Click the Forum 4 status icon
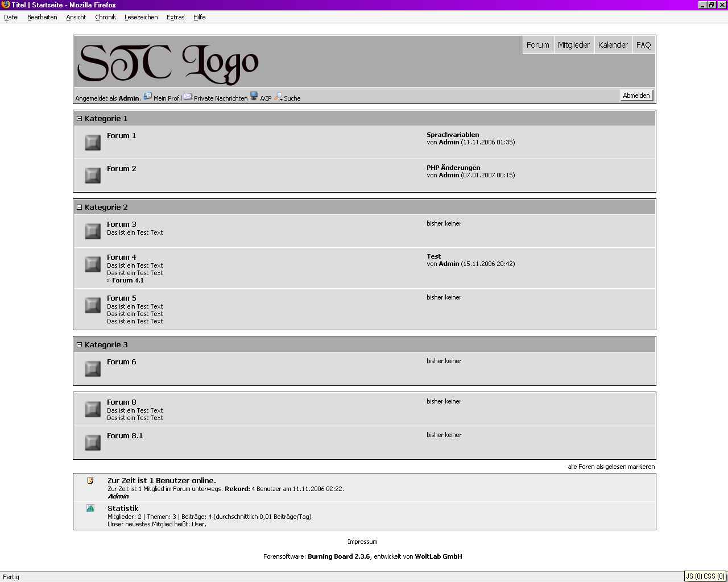 pyautogui.click(x=93, y=264)
